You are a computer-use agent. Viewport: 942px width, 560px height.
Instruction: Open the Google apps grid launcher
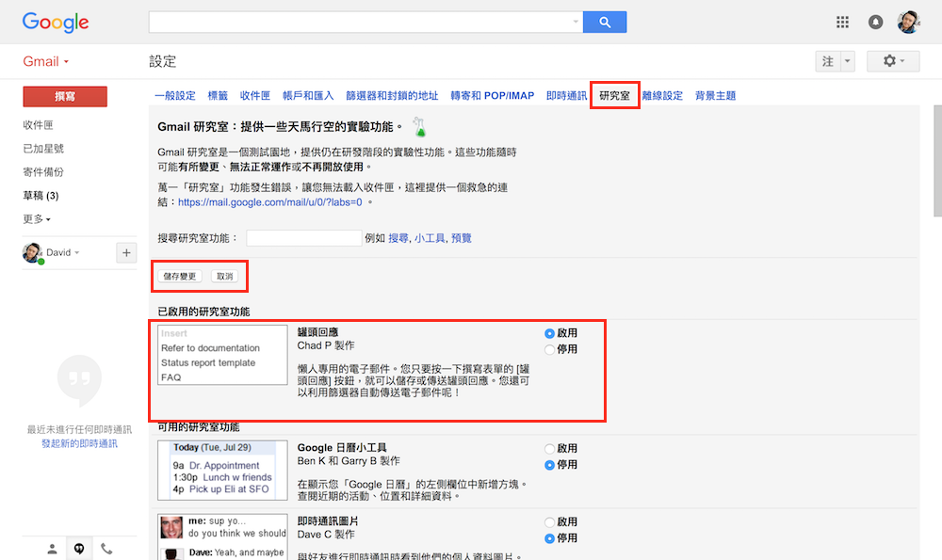click(842, 22)
